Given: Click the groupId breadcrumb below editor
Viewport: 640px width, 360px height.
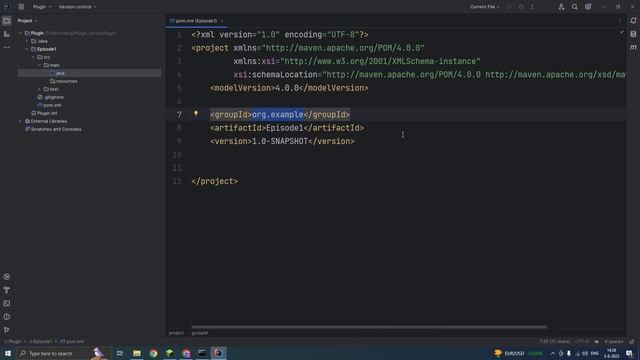Looking at the screenshot, I should tap(200, 333).
